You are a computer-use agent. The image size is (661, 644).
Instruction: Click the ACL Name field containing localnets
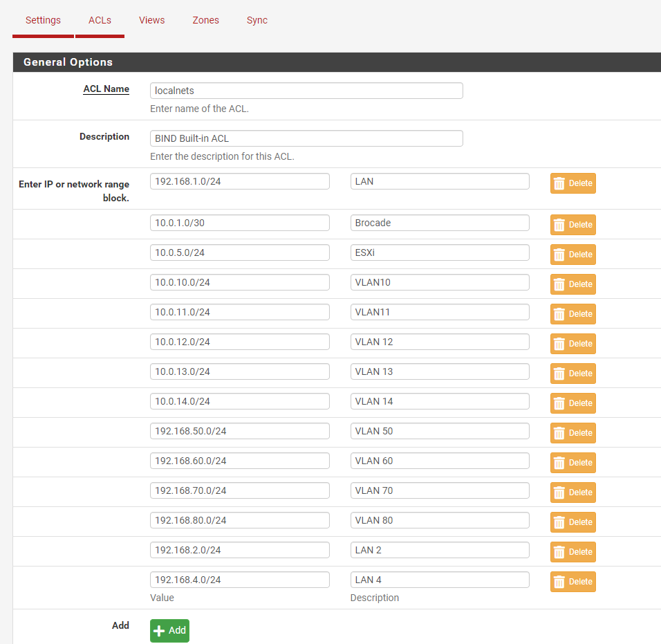306,90
